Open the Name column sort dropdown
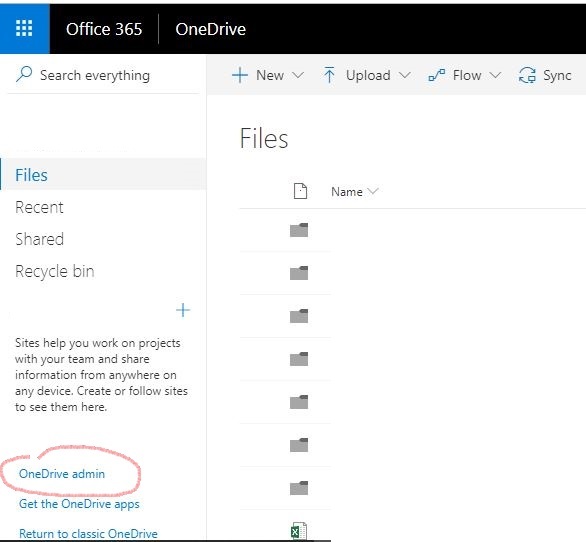 coord(373,191)
